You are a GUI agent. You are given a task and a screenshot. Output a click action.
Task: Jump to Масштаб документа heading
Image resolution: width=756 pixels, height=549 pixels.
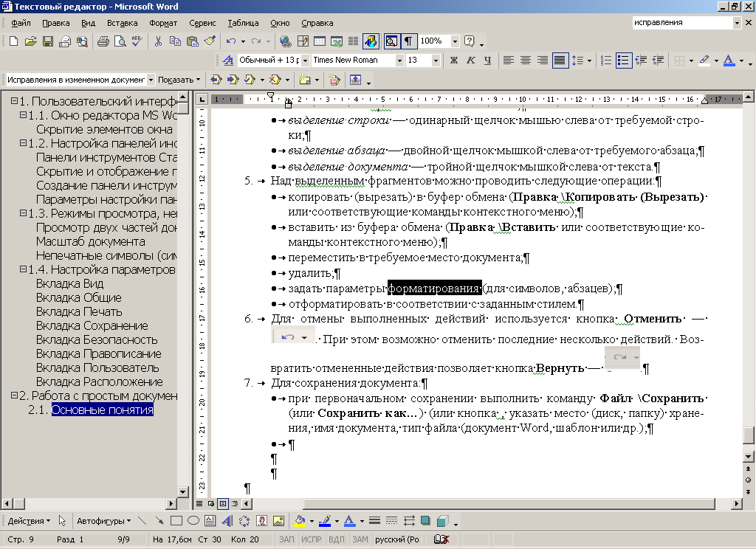click(91, 241)
